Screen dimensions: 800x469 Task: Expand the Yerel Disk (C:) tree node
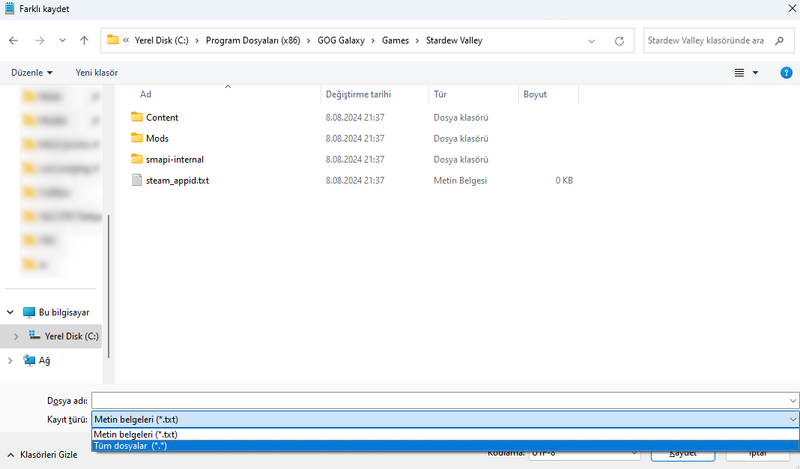[x=16, y=336]
